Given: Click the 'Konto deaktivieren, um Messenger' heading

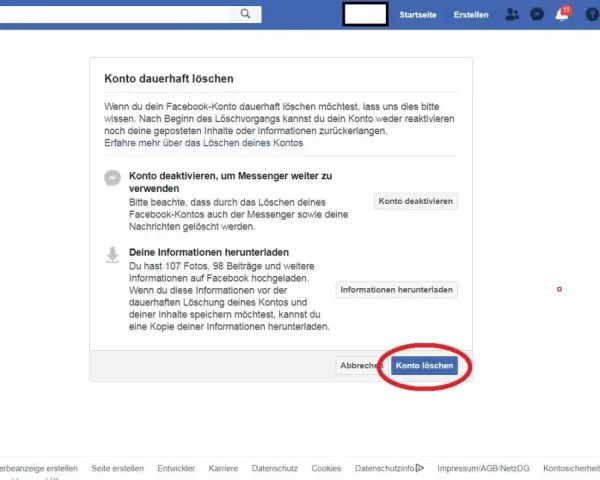Looking at the screenshot, I should 230,182.
